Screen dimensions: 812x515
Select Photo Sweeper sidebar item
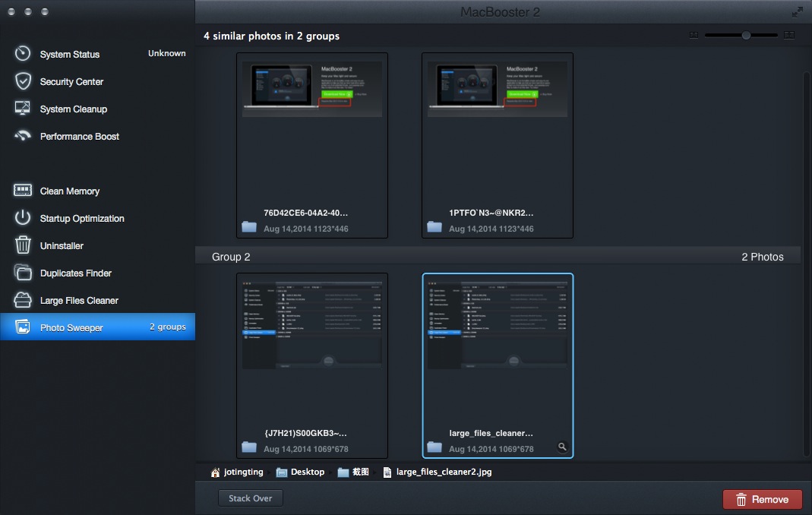(71, 328)
